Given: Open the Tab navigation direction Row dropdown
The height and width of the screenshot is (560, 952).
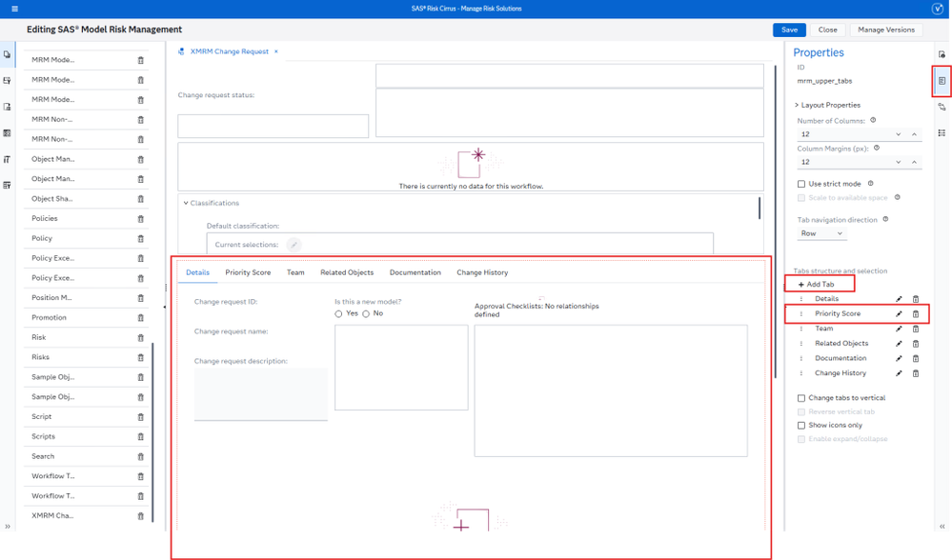Looking at the screenshot, I should 821,233.
